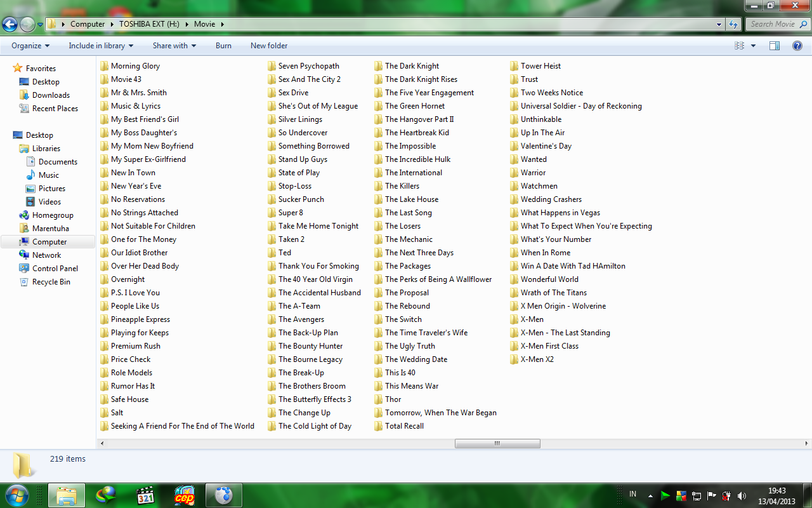This screenshot has height=508, width=812.
Task: Click the IN language indicator
Action: (633, 494)
